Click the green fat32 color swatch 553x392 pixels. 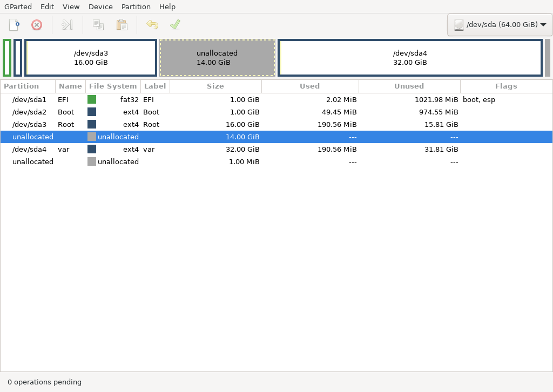tap(92, 100)
